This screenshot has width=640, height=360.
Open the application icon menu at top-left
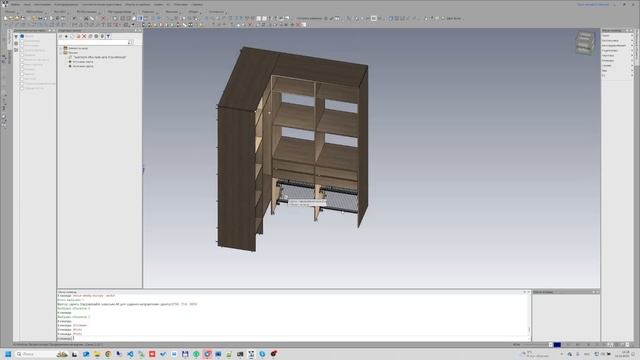(x=5, y=4)
